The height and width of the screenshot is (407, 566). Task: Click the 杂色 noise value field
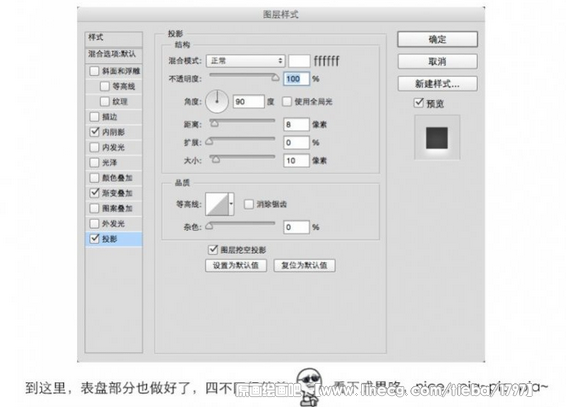point(296,227)
